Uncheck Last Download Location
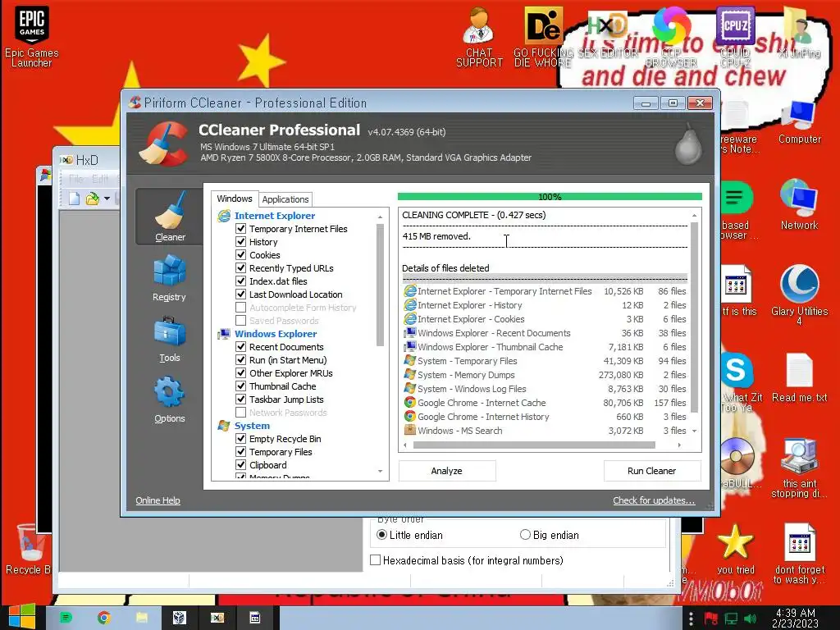The image size is (840, 630). (241, 294)
